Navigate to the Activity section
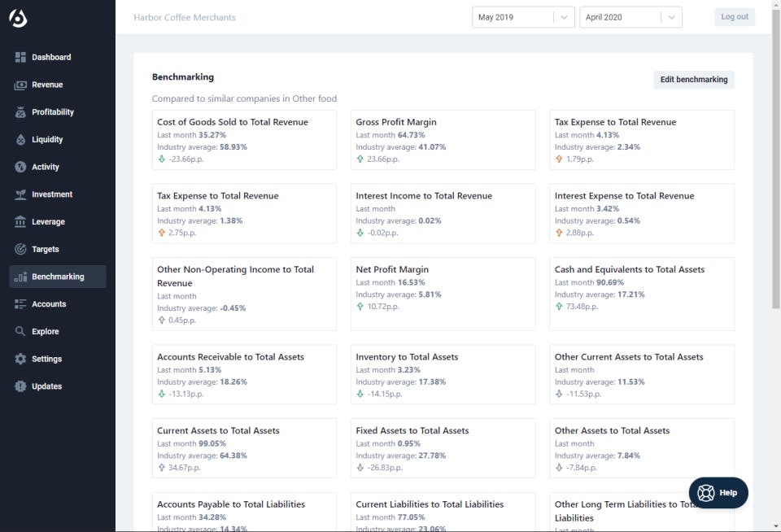 point(46,167)
